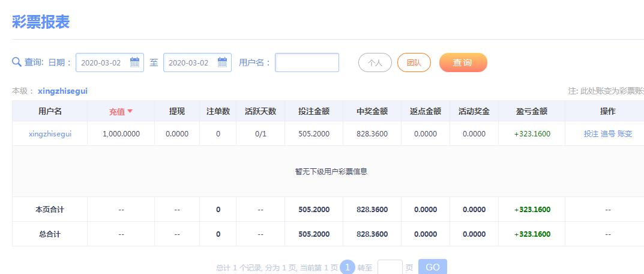Select 505.2000 in xingzhisegui row
Viewport: 644px width, 274px height.
(314, 134)
